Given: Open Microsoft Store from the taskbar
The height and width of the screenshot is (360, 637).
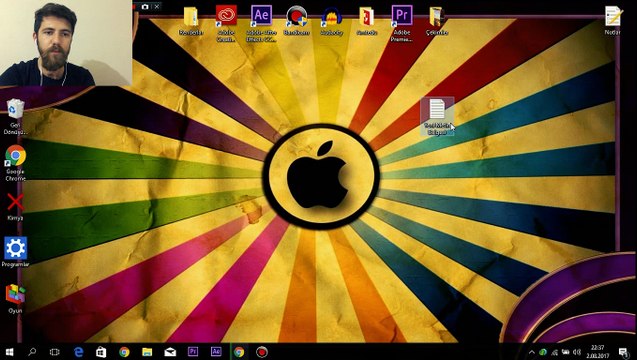Looking at the screenshot, I should (101, 352).
